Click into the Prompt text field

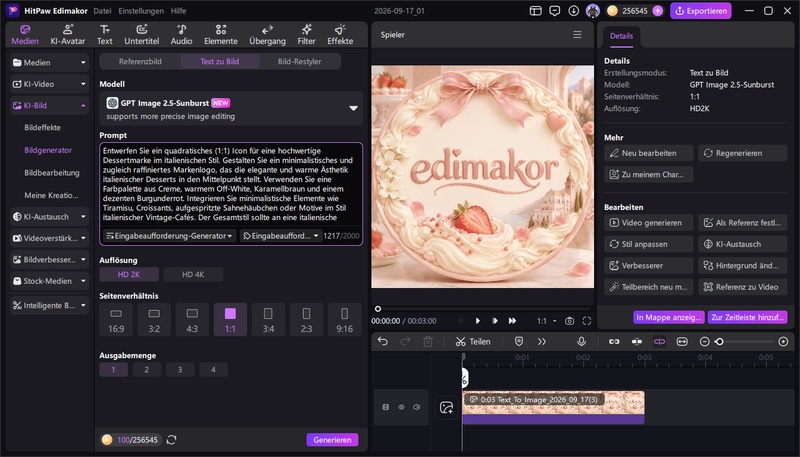(231, 184)
